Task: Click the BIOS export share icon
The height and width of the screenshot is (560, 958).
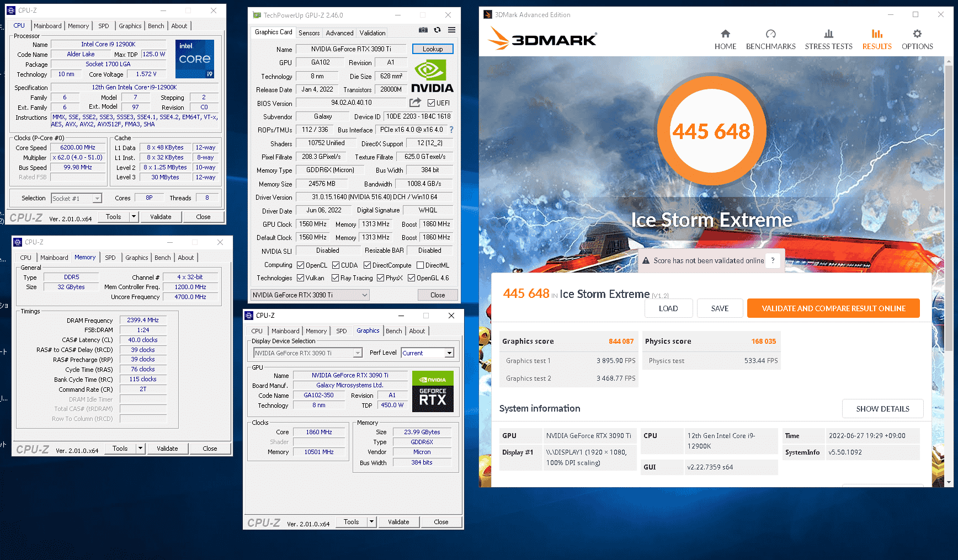Action: 415,103
